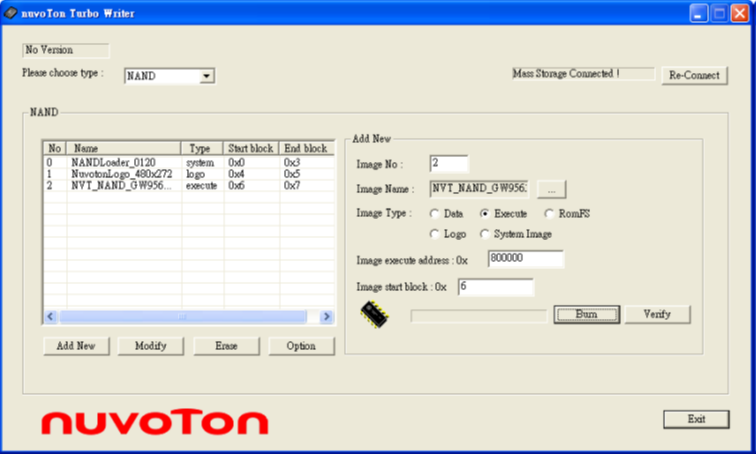Browse for image file with ... button
756x454 pixels.
click(x=552, y=189)
